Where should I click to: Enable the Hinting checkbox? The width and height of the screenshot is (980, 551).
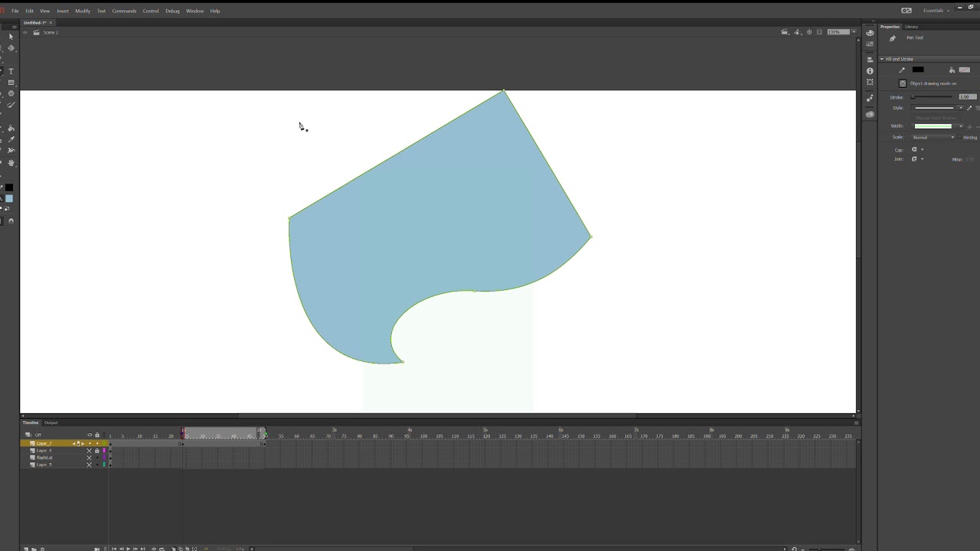959,138
